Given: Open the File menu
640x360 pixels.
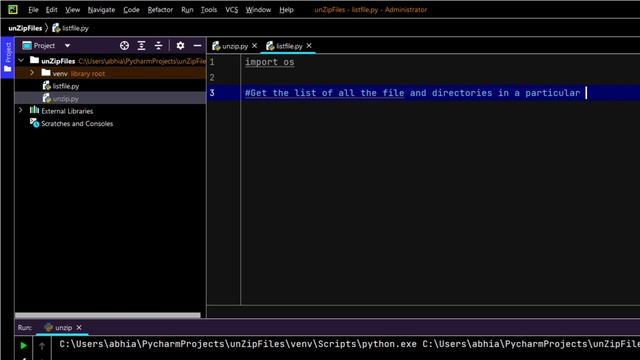Looking at the screenshot, I should (33, 10).
